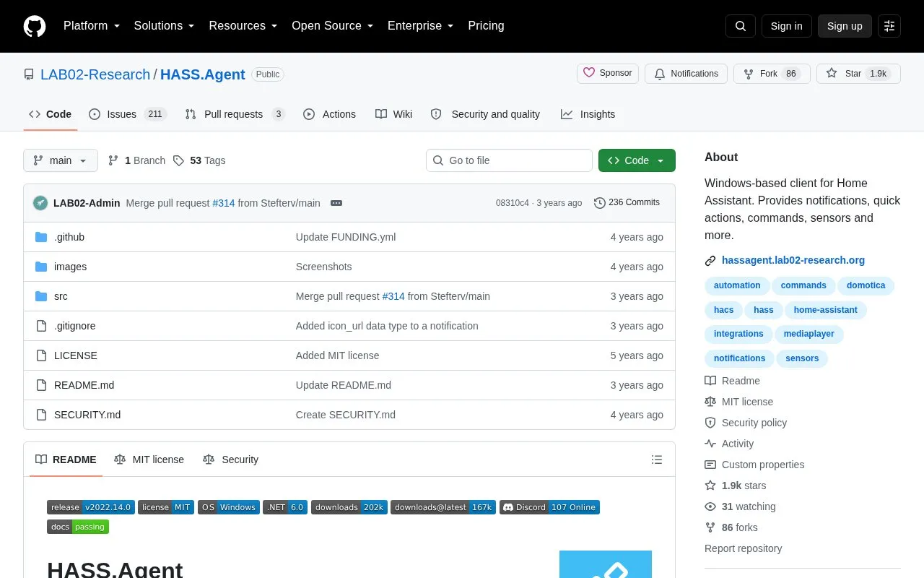
Task: Click the src folder icon
Action: coord(41,296)
